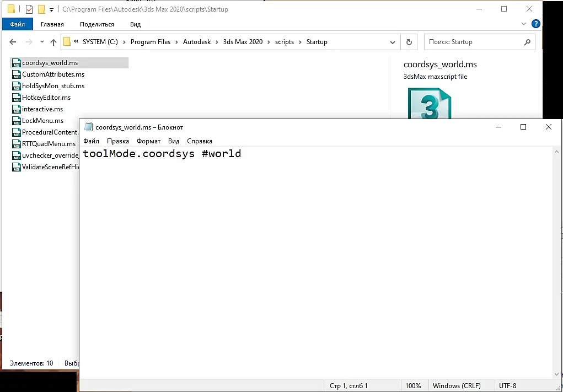Select RTTQuadMenu.ms file icon
Image resolution: width=563 pixels, height=392 pixels.
(x=16, y=144)
